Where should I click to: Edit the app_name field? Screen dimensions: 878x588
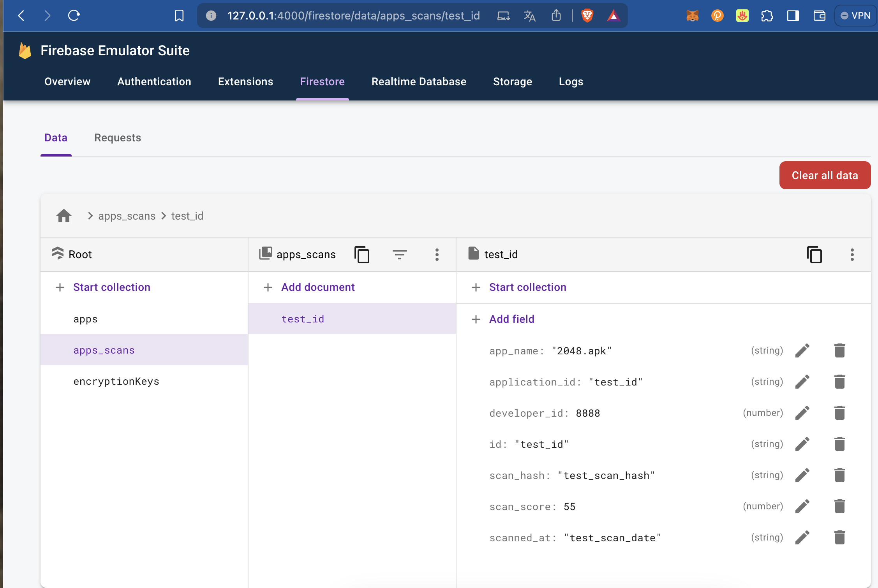[x=802, y=350]
